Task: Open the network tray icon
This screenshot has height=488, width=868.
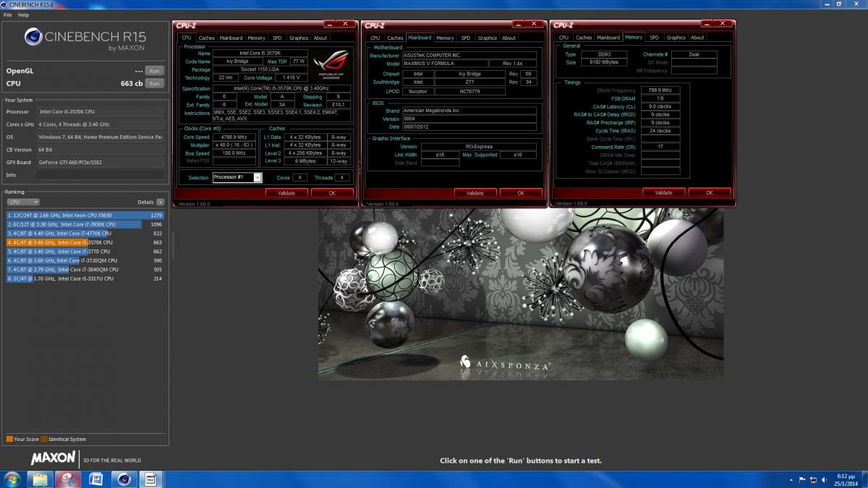Action: point(812,479)
